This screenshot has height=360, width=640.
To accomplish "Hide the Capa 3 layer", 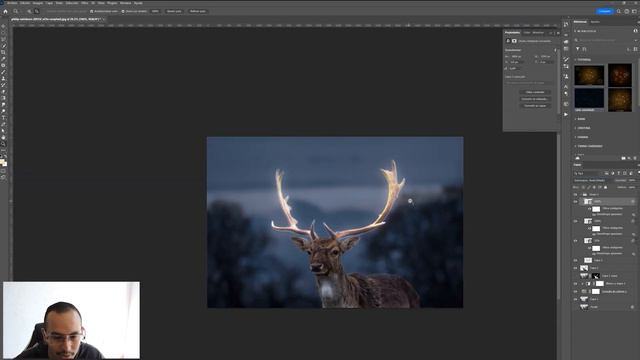I will (576, 260).
